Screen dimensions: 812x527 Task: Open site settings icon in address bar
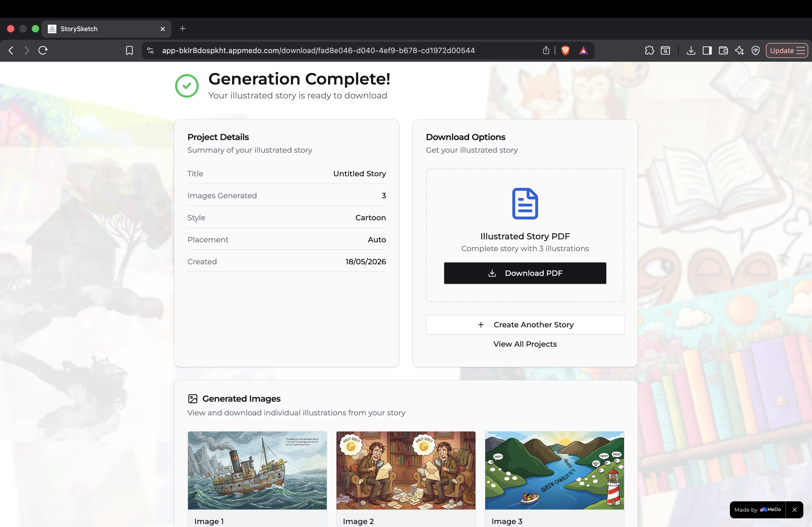tap(150, 50)
